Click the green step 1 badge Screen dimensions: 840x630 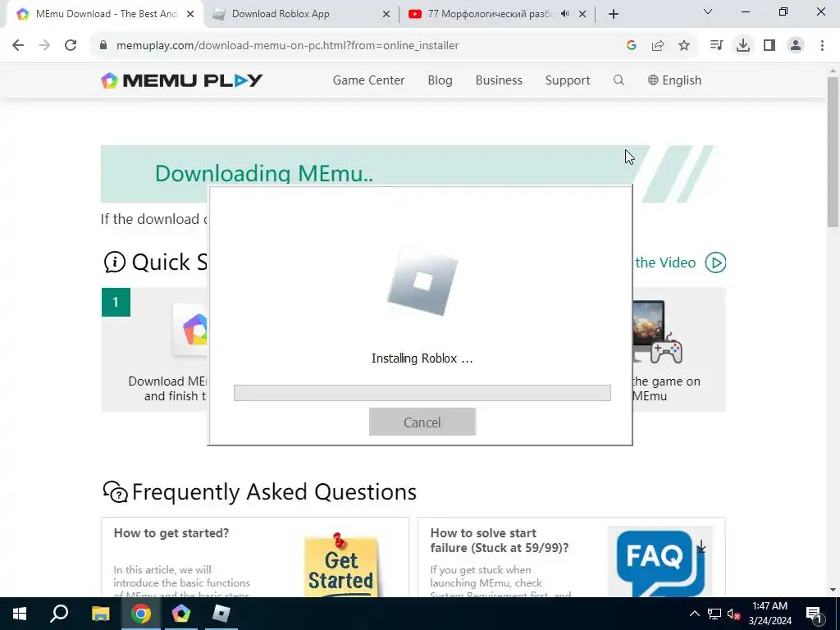pos(116,302)
